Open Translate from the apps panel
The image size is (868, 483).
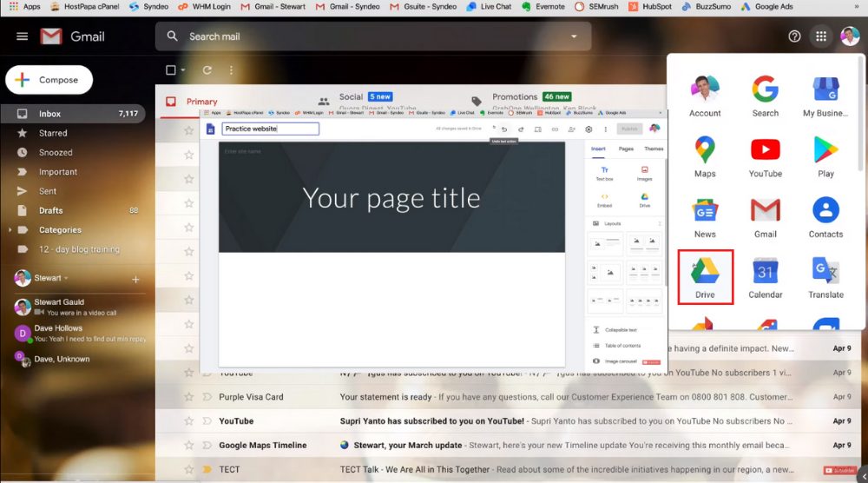coord(825,277)
